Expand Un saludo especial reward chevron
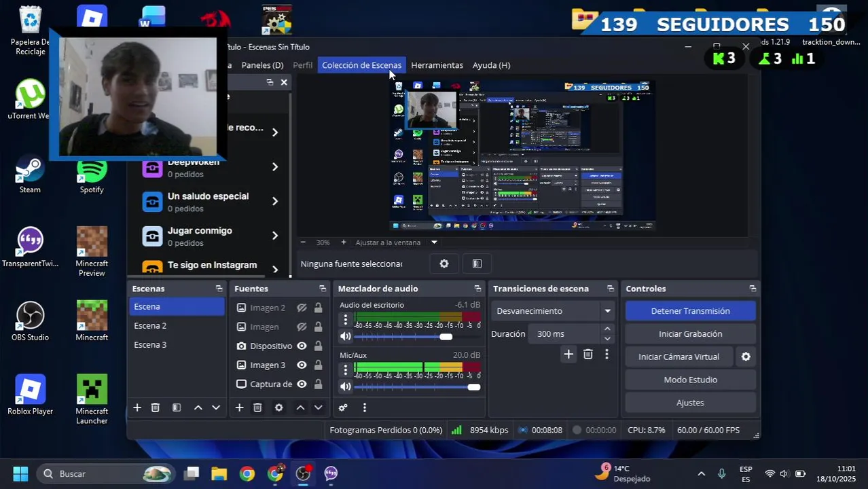868x489 pixels. pyautogui.click(x=275, y=201)
